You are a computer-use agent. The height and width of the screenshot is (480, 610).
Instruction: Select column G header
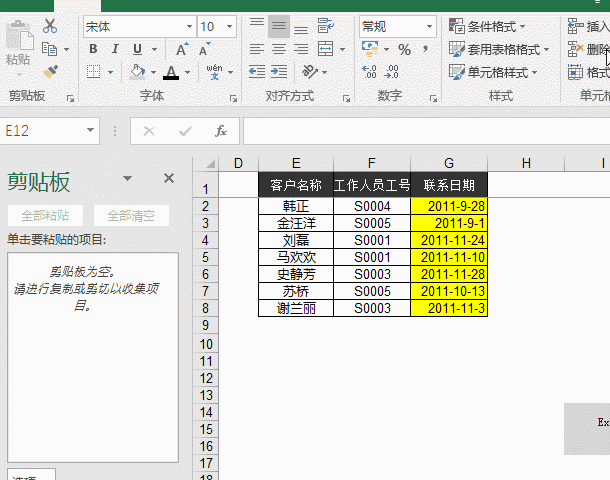[449, 163]
